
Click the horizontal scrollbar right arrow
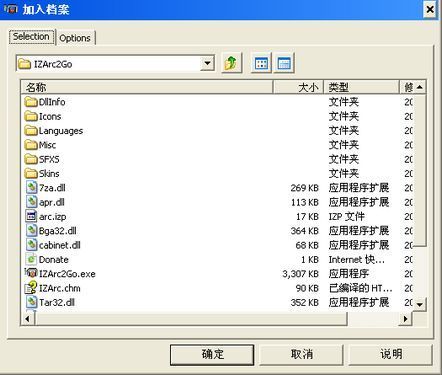(405, 319)
